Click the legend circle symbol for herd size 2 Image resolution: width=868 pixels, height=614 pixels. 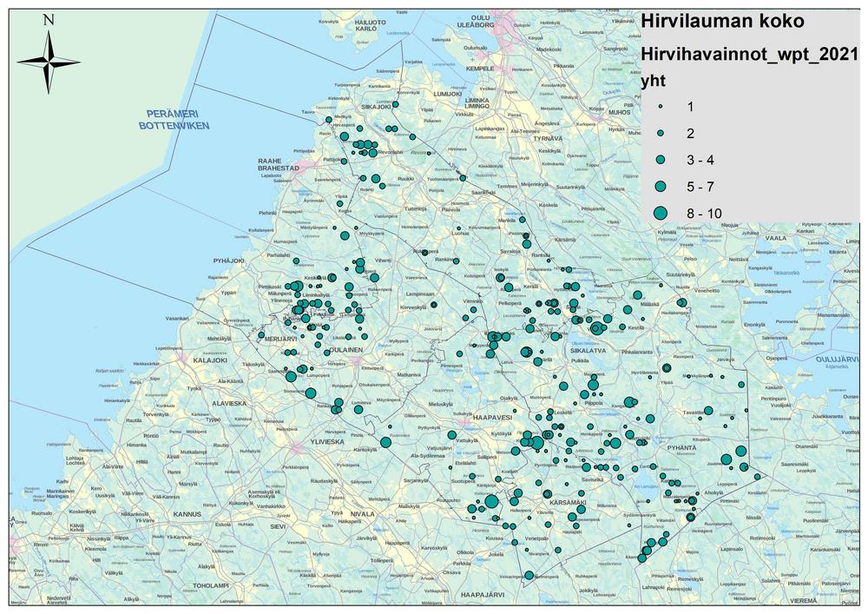coord(660,133)
